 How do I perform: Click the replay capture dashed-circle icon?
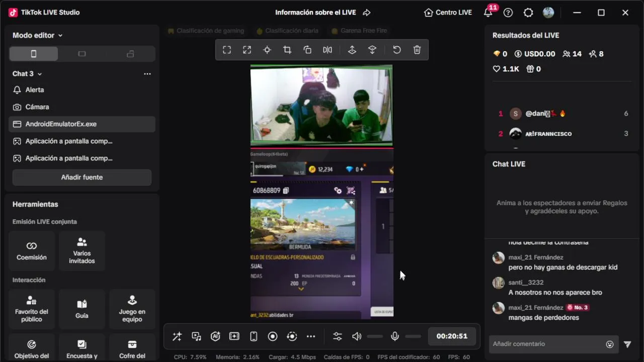point(292,336)
